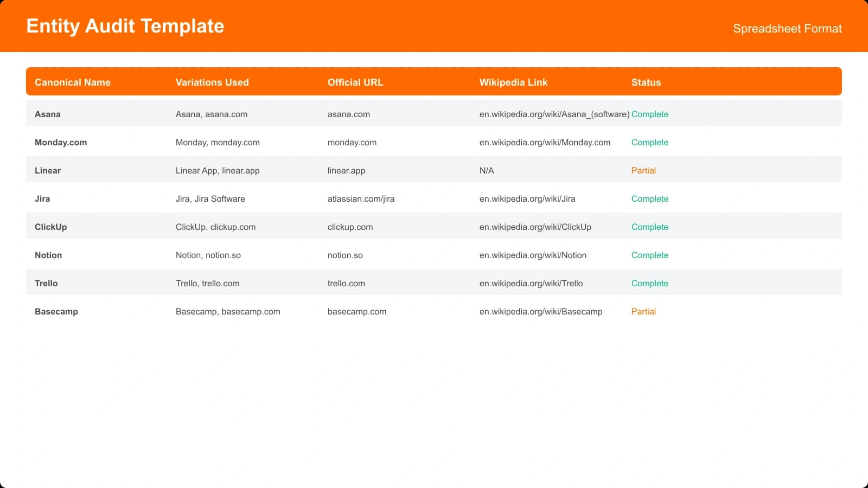Click the Canonical Name column header

[72, 82]
